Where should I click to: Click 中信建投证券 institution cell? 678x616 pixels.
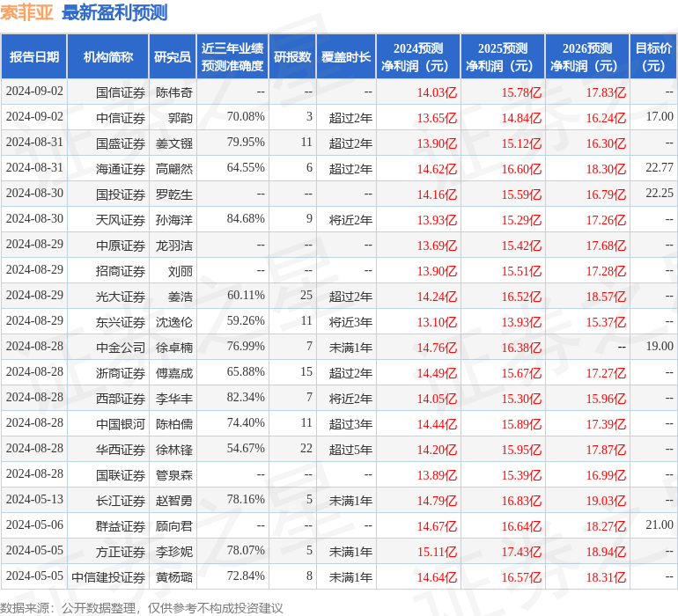click(x=108, y=577)
